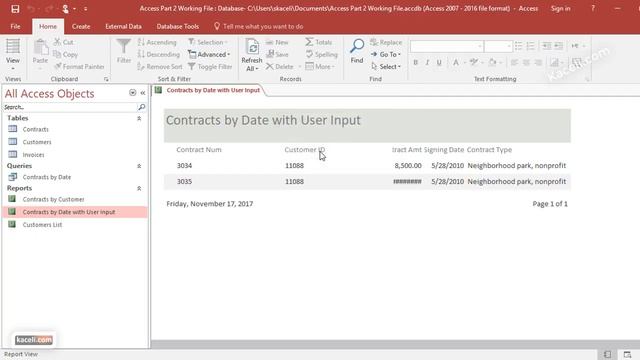Screen dimensions: 640x360
Task: Open the Home tab
Action: point(48,27)
